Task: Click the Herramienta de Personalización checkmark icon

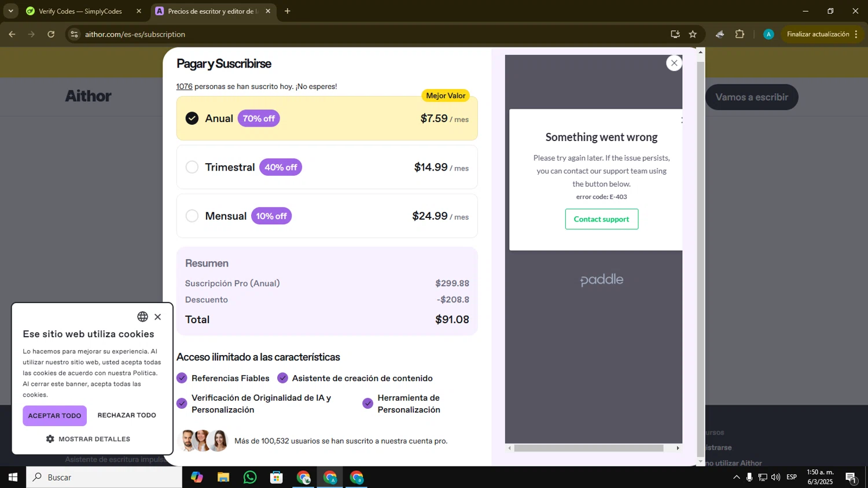Action: pyautogui.click(x=367, y=403)
